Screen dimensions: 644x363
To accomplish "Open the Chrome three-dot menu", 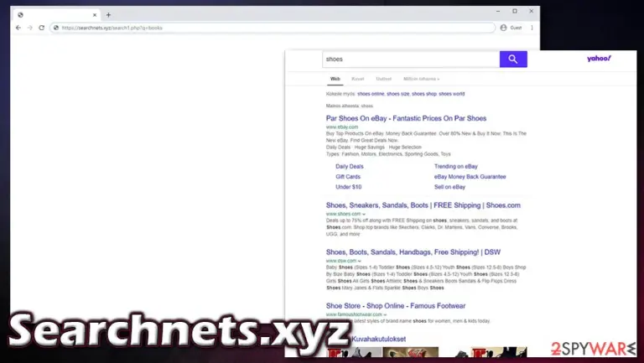I will tap(532, 28).
